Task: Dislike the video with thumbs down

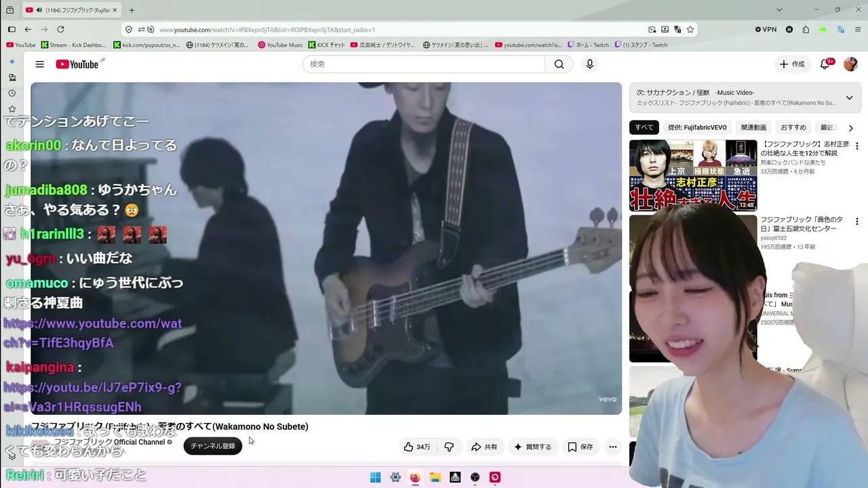Action: click(x=449, y=447)
